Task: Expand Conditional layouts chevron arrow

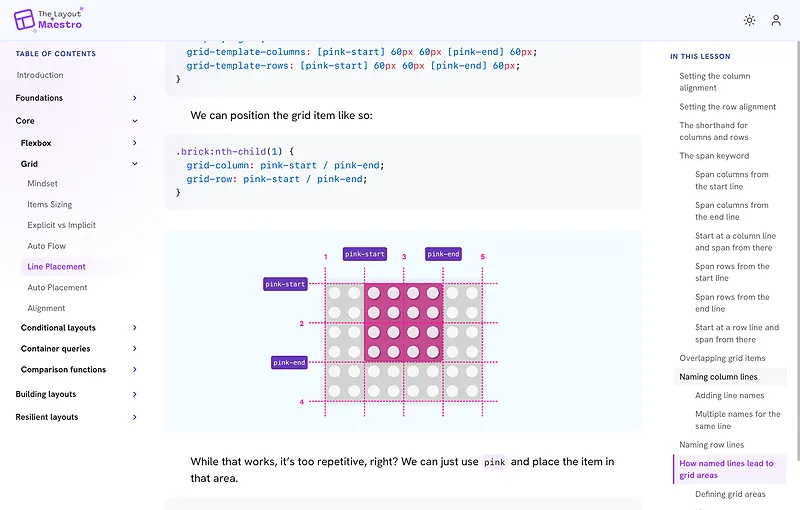Action: pyautogui.click(x=135, y=327)
